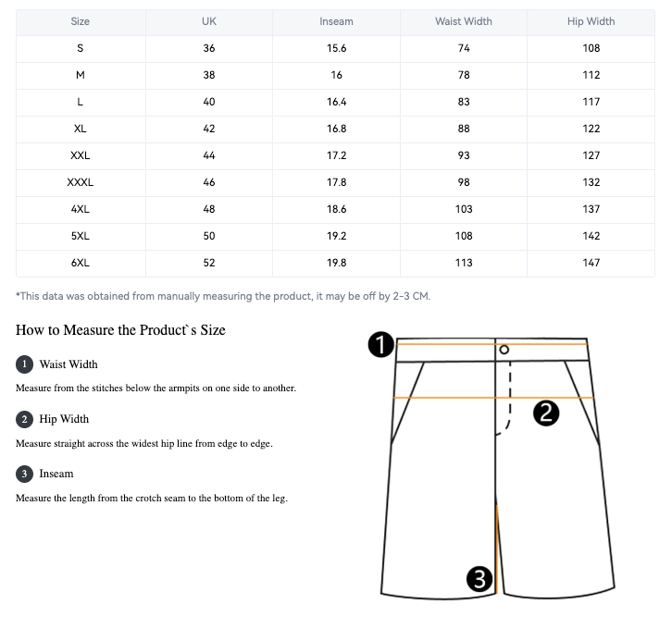Click the How to Measure the Product's Size heading

[x=120, y=330]
